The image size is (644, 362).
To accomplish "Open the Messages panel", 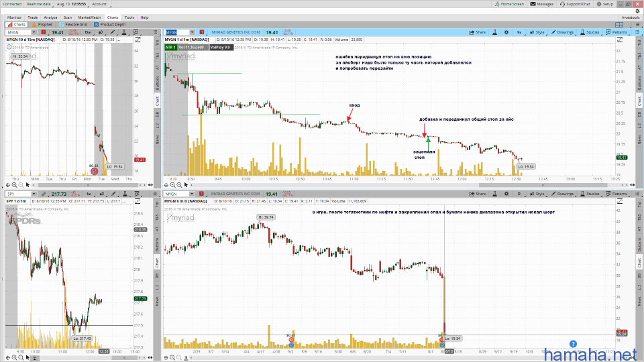I will [542, 4].
